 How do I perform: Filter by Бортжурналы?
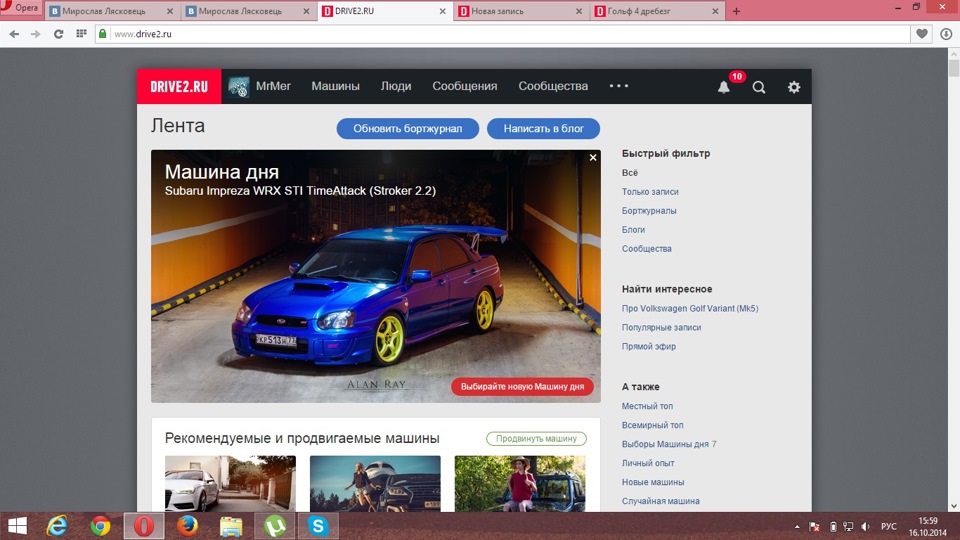tap(649, 211)
